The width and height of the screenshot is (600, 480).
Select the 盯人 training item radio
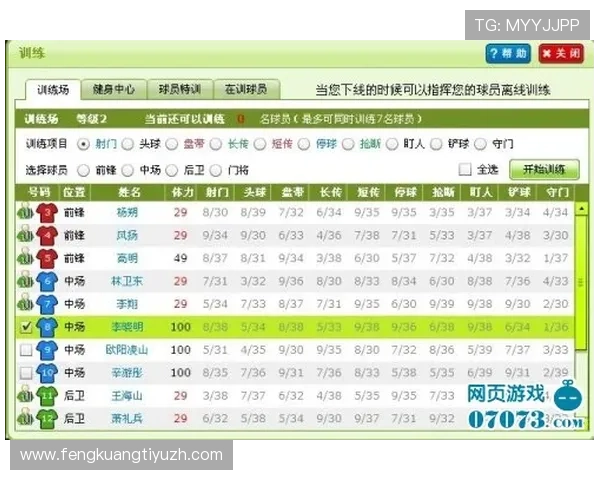point(392,144)
